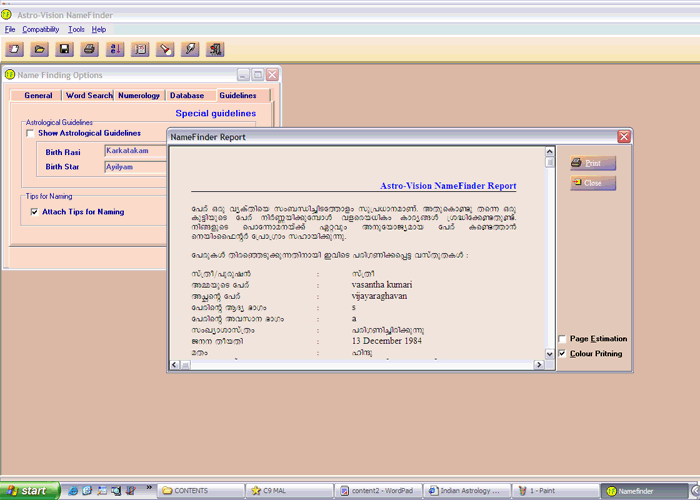Click the vertical scrollbar thumb in report
This screenshot has height=500, width=700.
pos(550,162)
